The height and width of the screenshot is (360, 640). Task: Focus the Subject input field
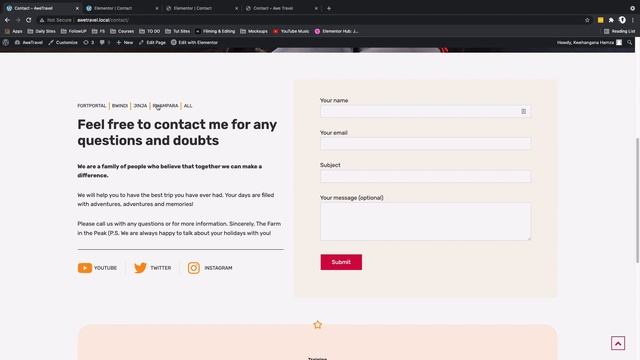click(425, 176)
